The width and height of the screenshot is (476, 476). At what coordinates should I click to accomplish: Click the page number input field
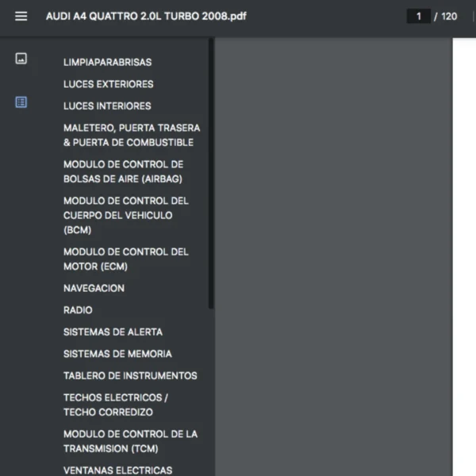click(x=418, y=16)
